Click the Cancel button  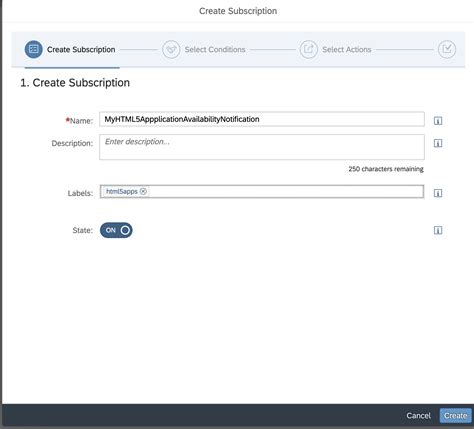(418, 416)
